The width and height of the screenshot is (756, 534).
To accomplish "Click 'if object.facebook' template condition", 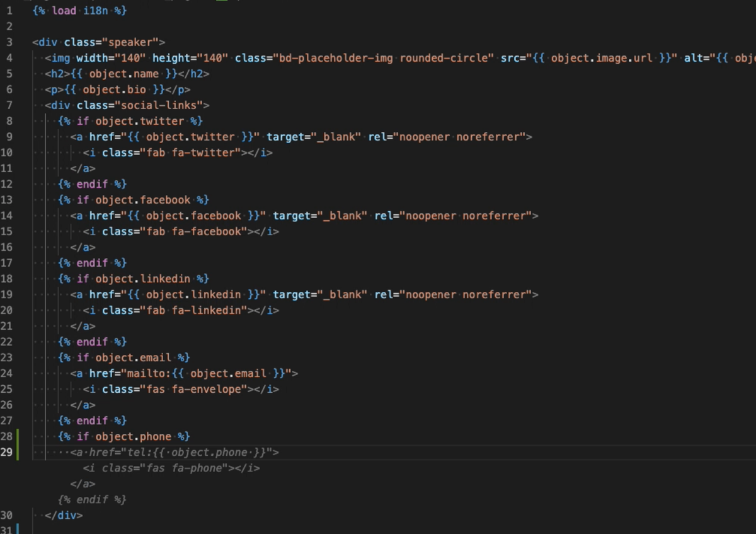I will tap(134, 200).
